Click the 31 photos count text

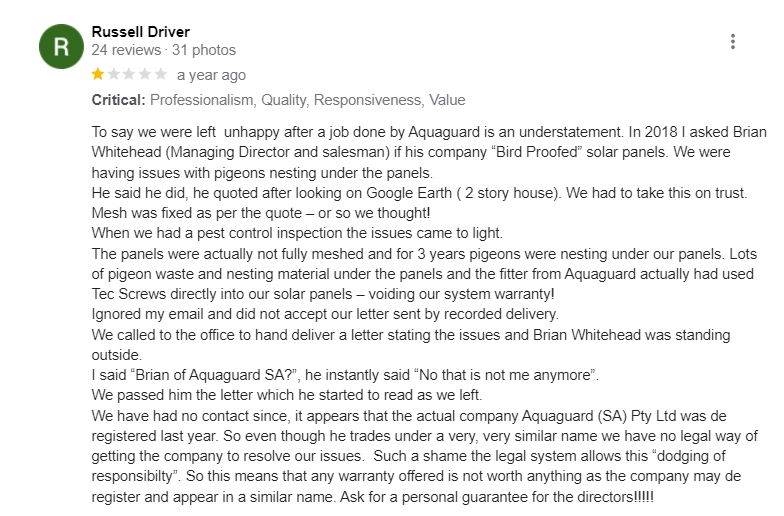[x=204, y=50]
